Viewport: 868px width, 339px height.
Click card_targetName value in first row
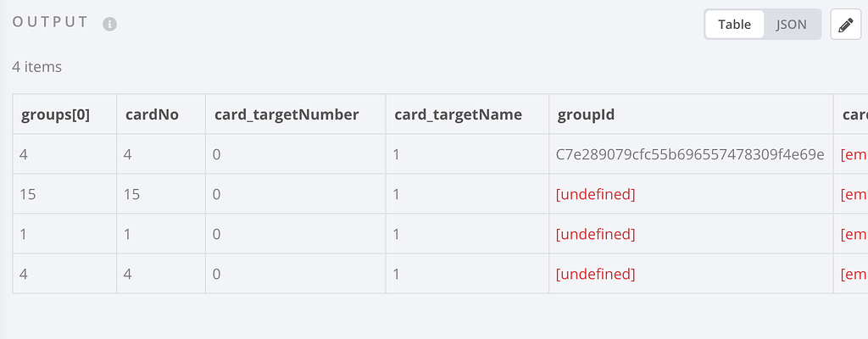pos(397,154)
